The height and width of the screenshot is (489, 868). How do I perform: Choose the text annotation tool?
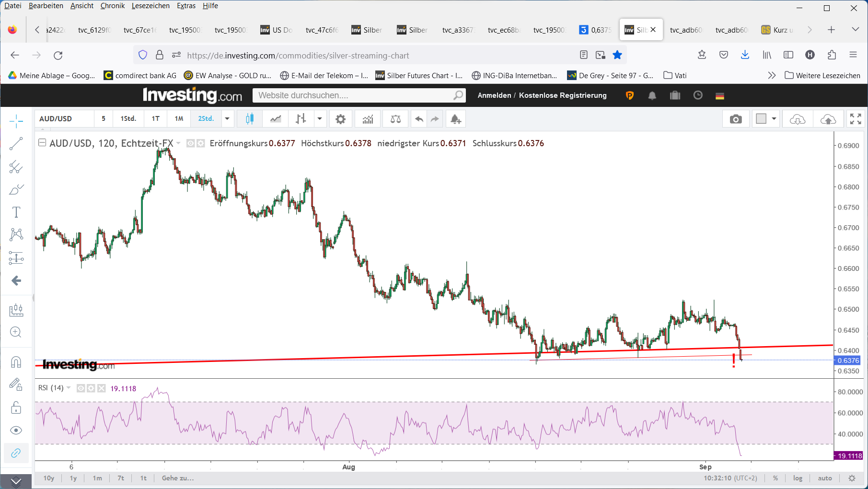click(16, 212)
